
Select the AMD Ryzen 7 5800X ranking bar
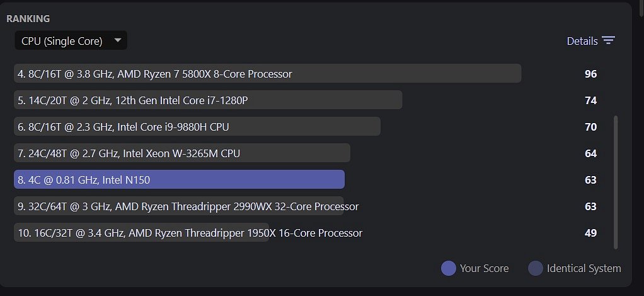267,74
